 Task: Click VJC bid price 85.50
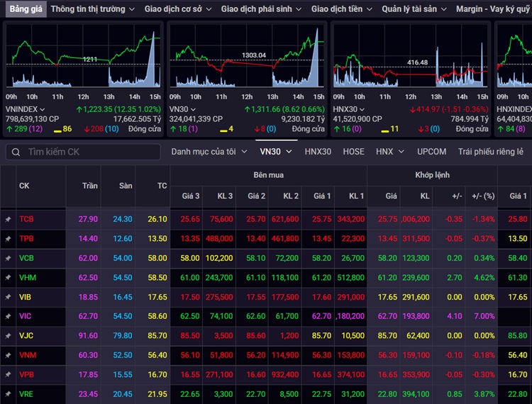click(190, 336)
